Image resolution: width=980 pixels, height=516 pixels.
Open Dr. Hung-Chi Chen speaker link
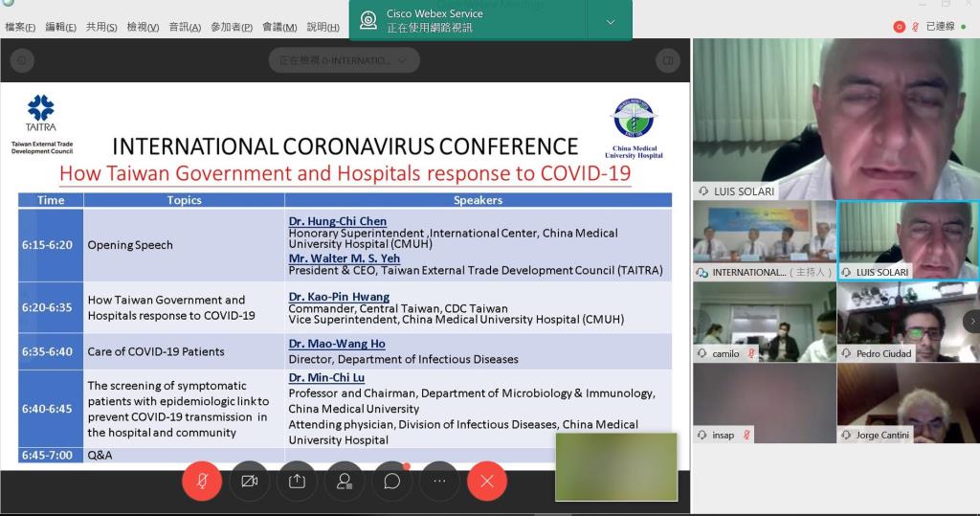coord(338,221)
